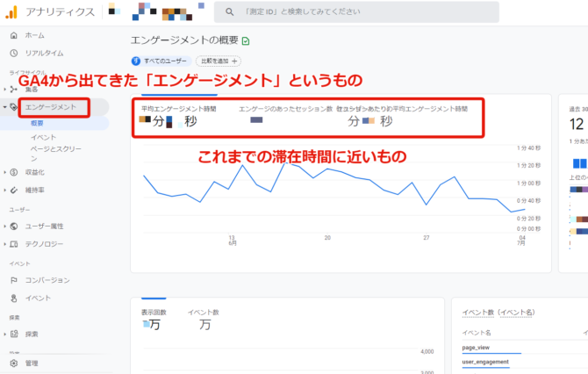Screen dimensions: 588x374
Task: Select イベント数 metric tab
Action: pyautogui.click(x=204, y=320)
